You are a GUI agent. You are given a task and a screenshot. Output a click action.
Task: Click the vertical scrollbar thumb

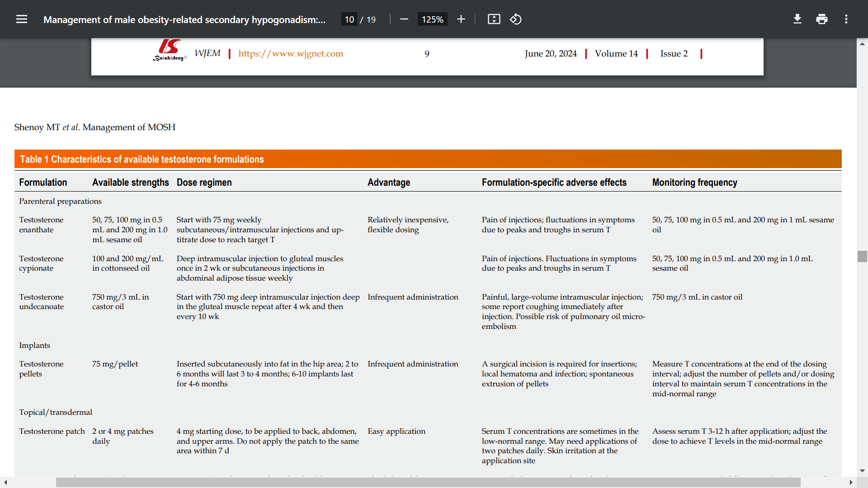tap(862, 256)
